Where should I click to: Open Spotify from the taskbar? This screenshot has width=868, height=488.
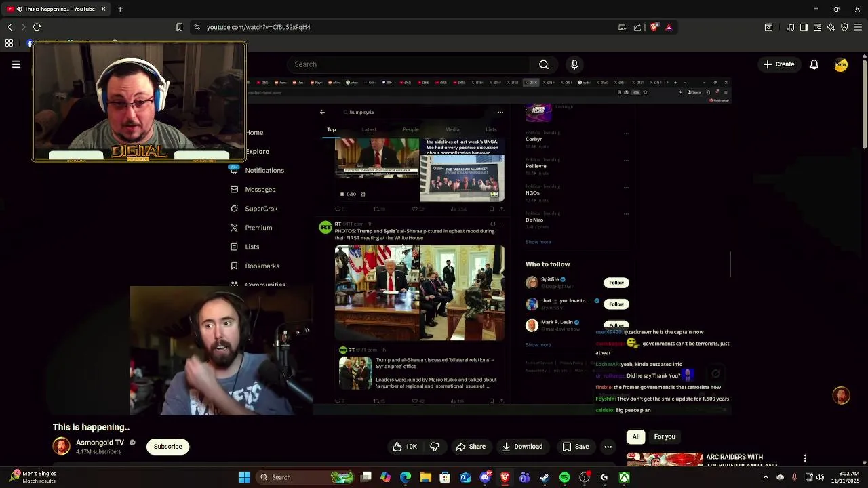564,477
